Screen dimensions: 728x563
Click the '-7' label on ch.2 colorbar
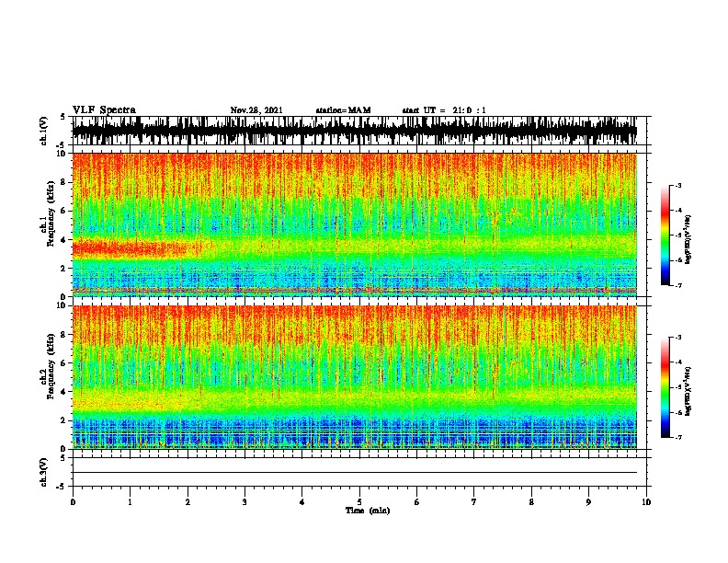pos(678,437)
